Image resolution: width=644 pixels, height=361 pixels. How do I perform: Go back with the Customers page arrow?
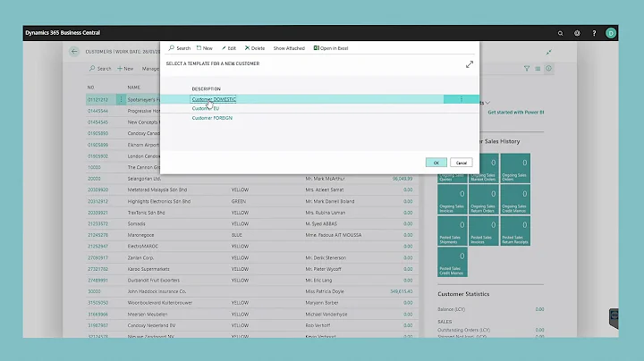74,51
